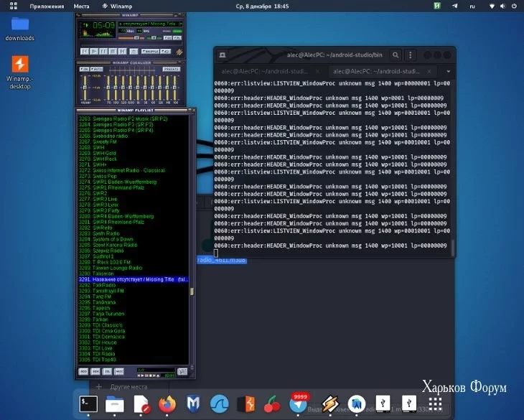Expand terminal tab list arrow
The image size is (524, 420).
(448, 72)
